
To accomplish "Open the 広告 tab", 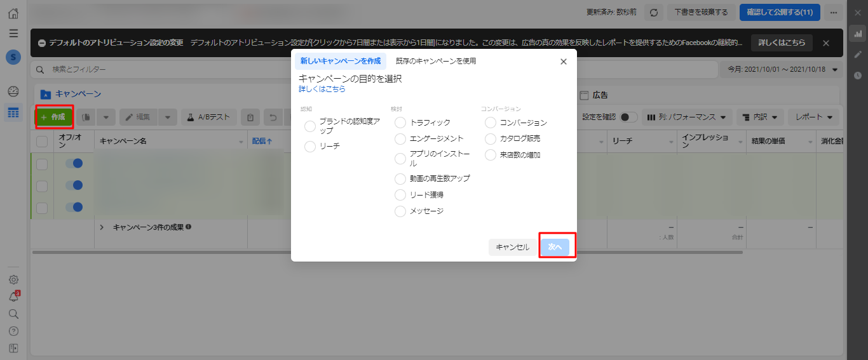I will click(x=594, y=95).
